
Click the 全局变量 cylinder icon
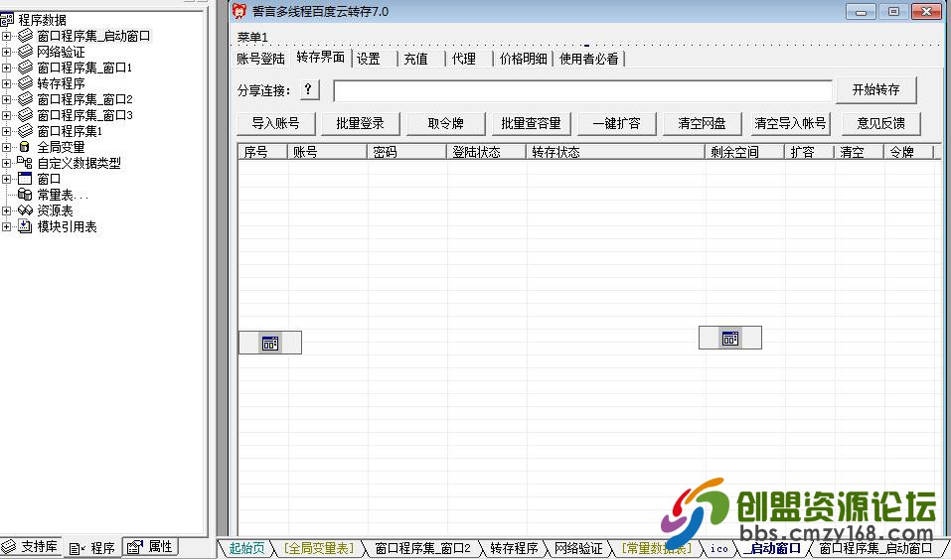24,147
